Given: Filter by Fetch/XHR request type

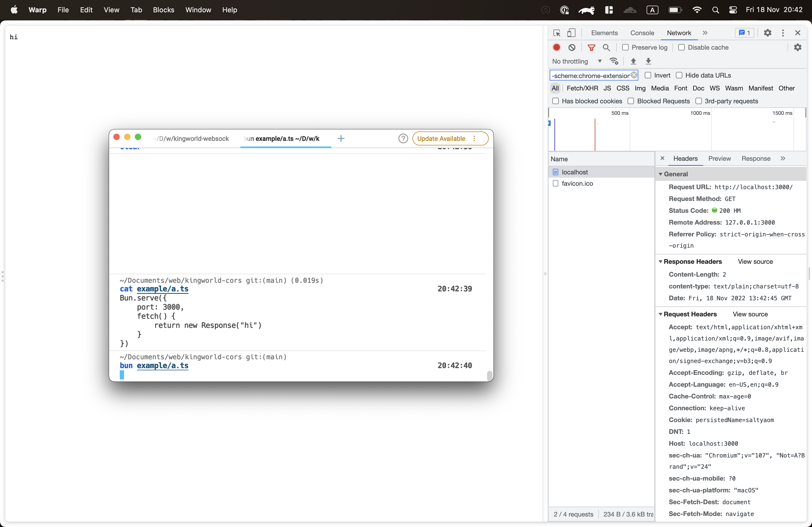Looking at the screenshot, I should 582,88.
